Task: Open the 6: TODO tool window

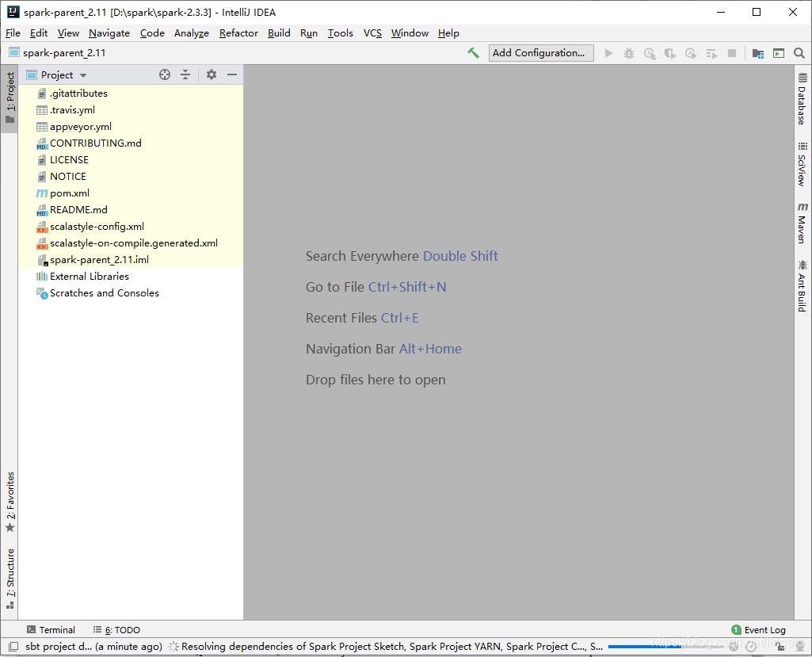Action: tap(116, 629)
